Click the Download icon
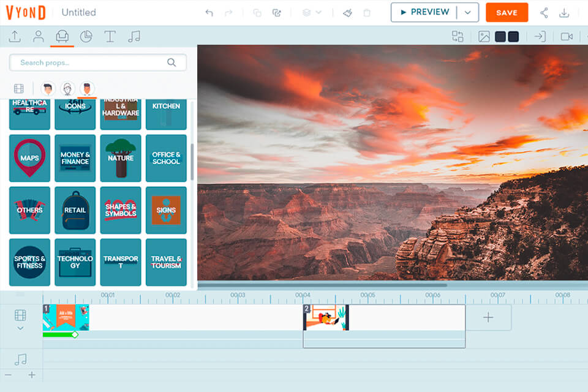The width and height of the screenshot is (588, 392). 564,13
